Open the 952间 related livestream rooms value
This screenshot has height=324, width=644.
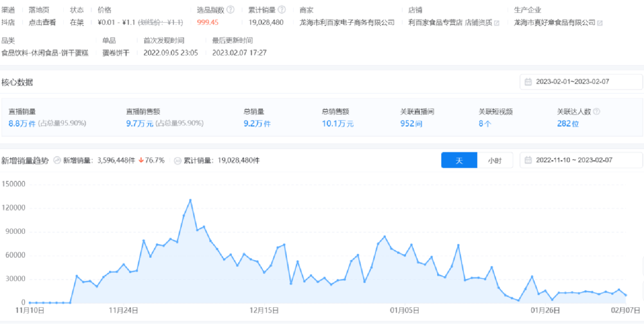[411, 124]
